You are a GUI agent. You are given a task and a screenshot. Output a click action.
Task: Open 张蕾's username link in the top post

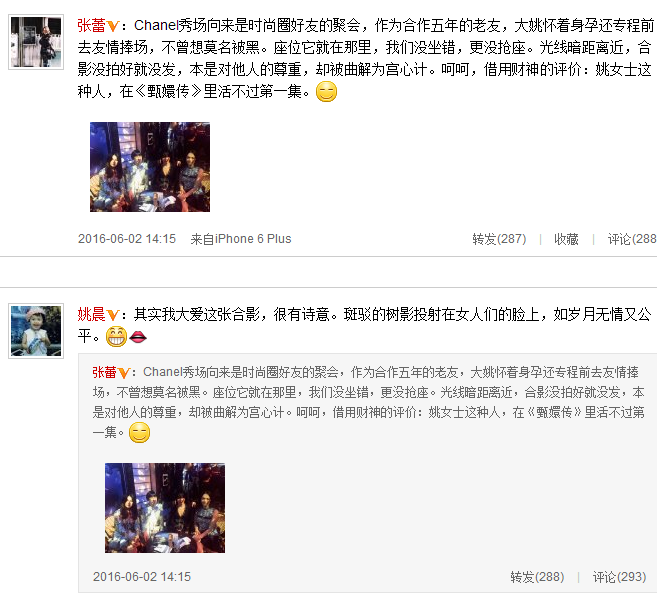tap(91, 26)
